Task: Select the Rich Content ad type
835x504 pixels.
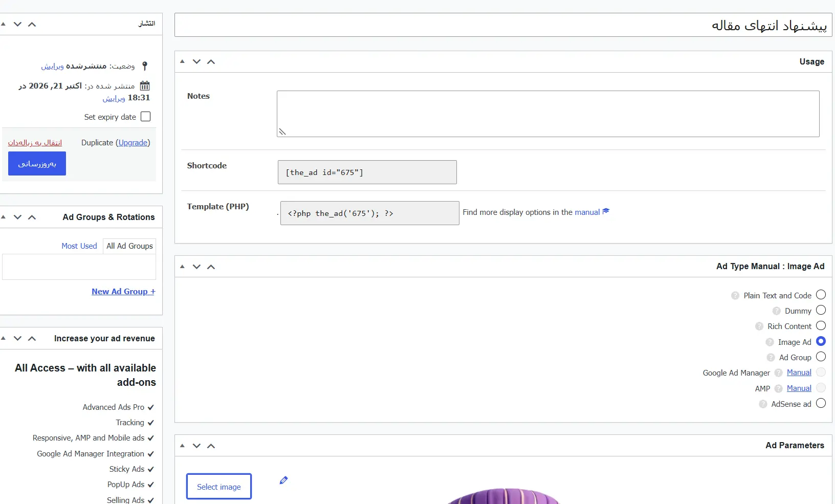Action: coord(821,325)
